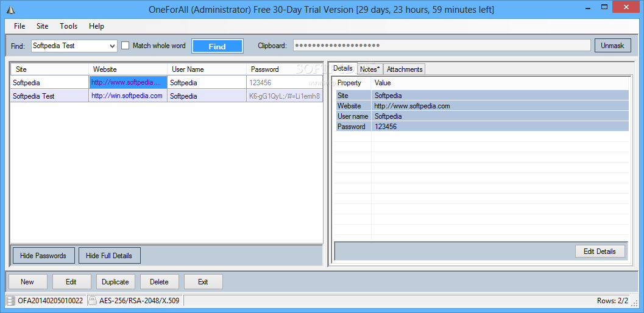Screen dimensions: 644x313
Task: Select the Website property row in Details
Action: tap(482, 106)
